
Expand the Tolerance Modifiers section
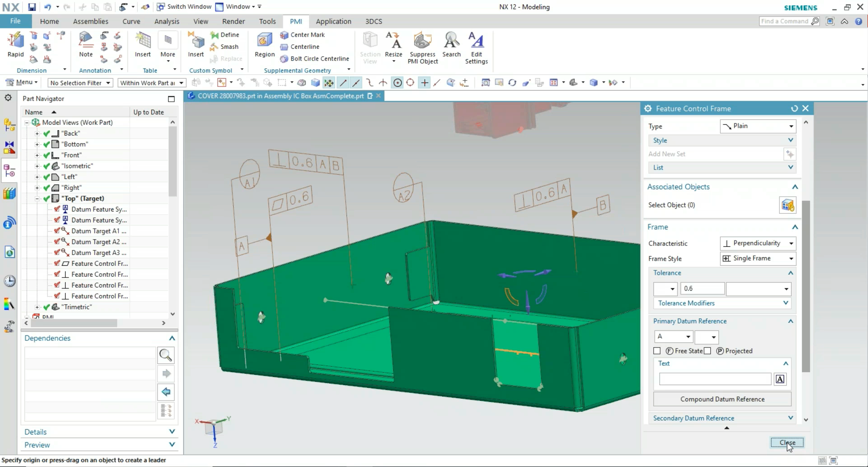pyautogui.click(x=722, y=303)
